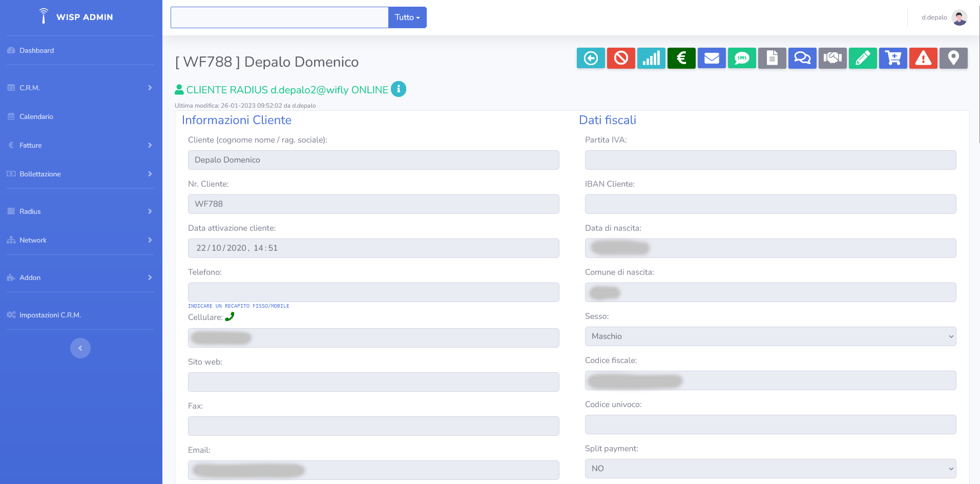Screen dimensions: 980x484
Task: Click the info icon beside ONLINE status
Action: pos(399,89)
